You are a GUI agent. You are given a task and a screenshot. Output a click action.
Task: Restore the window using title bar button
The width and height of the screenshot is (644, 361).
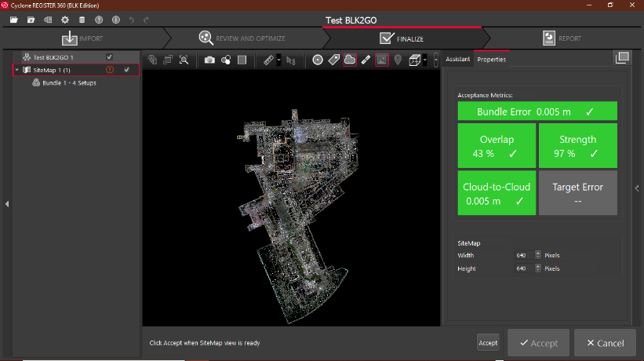point(610,5)
